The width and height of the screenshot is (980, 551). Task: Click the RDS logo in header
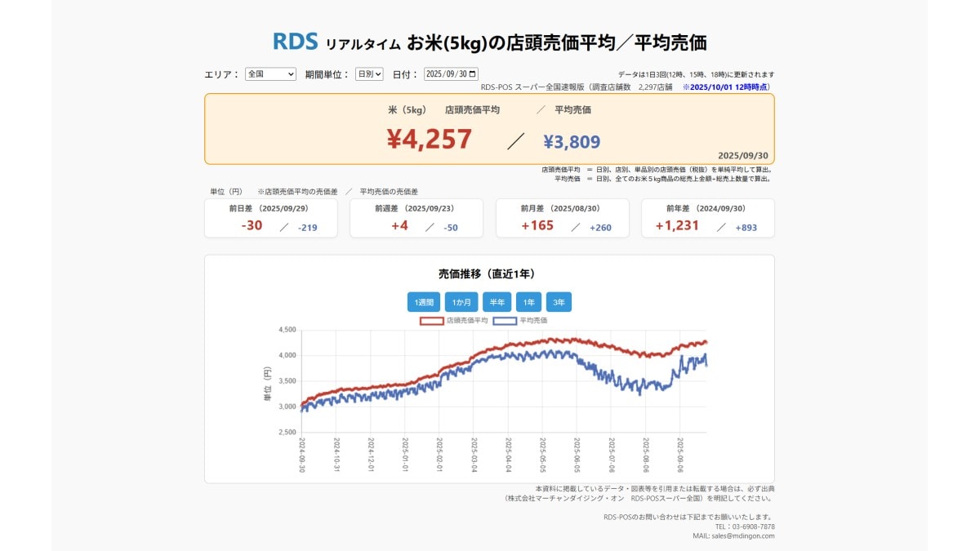pyautogui.click(x=295, y=42)
